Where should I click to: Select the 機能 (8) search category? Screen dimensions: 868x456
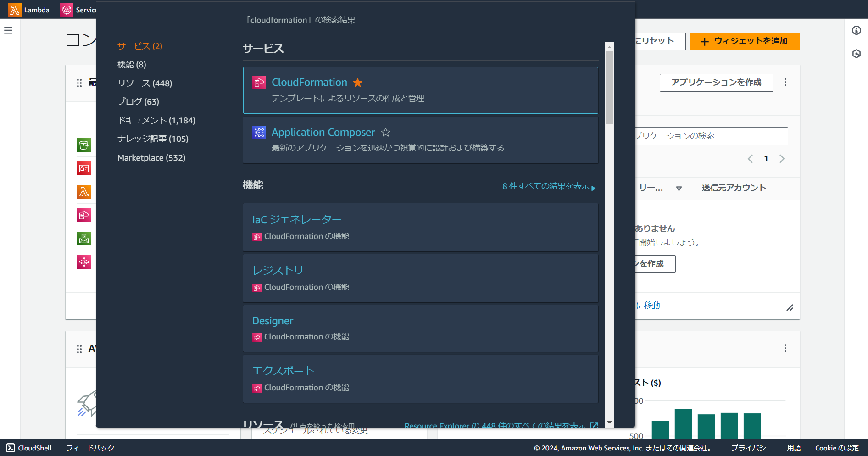point(132,64)
